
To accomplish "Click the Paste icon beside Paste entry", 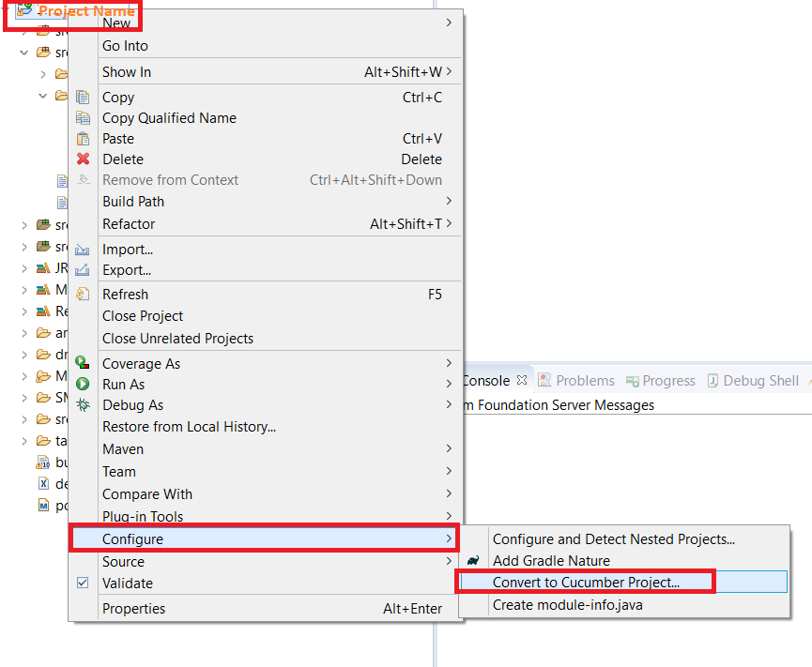I will [x=83, y=138].
